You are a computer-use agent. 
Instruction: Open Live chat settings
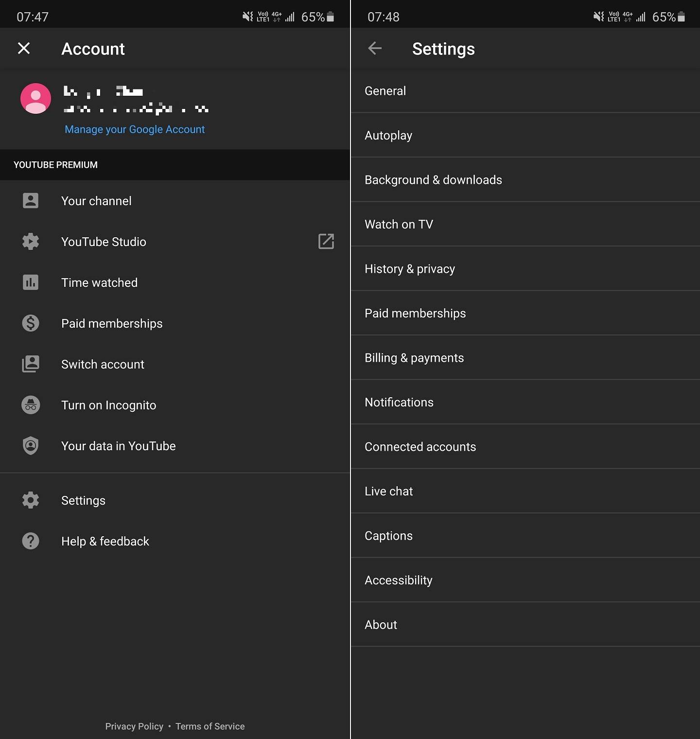pyautogui.click(x=525, y=491)
